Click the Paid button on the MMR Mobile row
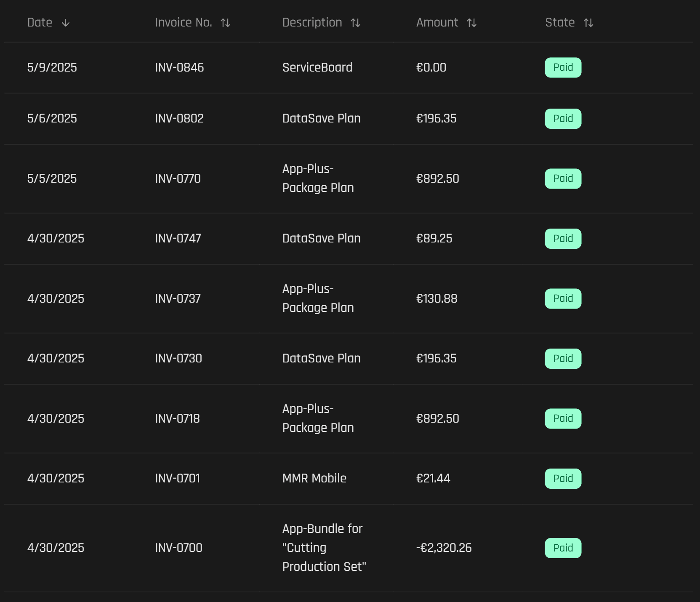 [x=563, y=478]
